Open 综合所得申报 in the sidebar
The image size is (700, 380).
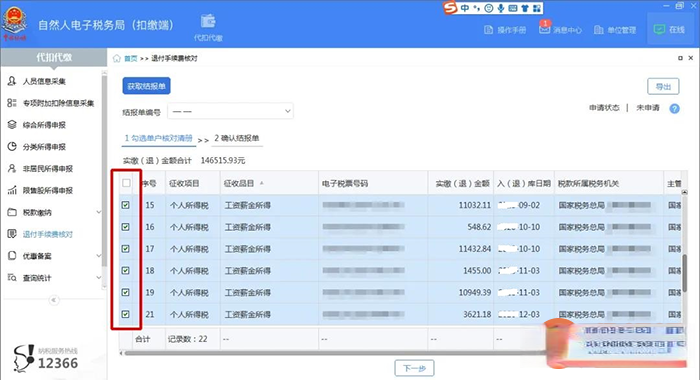coord(45,125)
